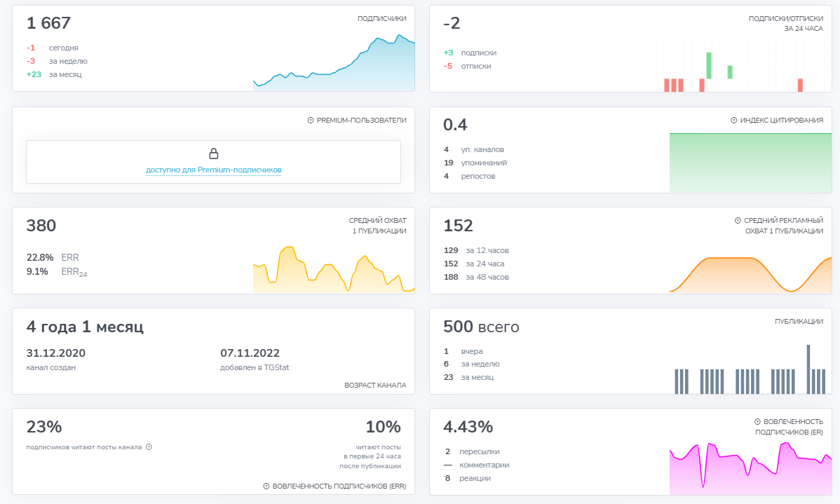Click the '500 всего' publications total

481,327
